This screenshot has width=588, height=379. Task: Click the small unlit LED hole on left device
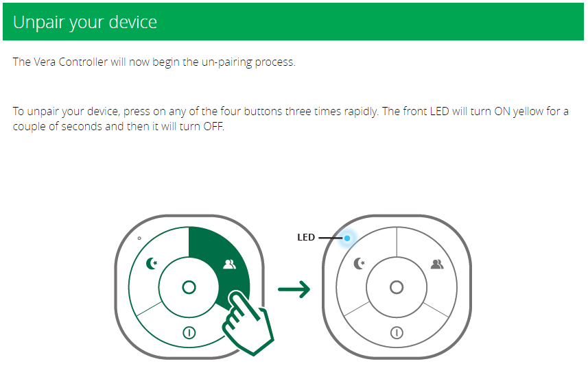[x=139, y=239]
